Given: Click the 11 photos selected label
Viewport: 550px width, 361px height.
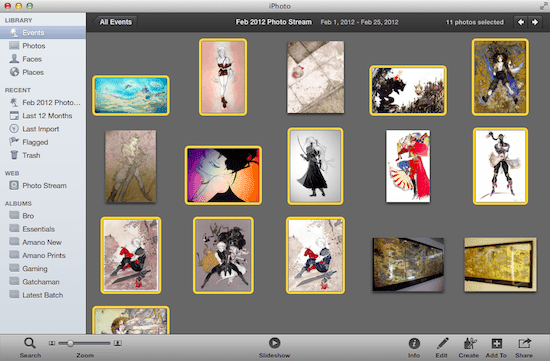Looking at the screenshot, I should pyautogui.click(x=475, y=22).
